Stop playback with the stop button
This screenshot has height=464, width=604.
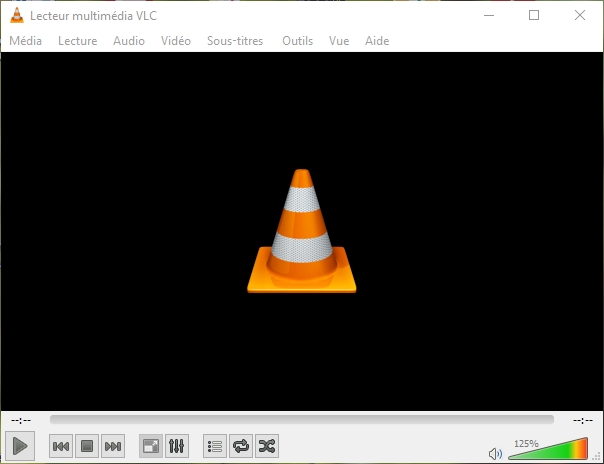pyautogui.click(x=87, y=446)
